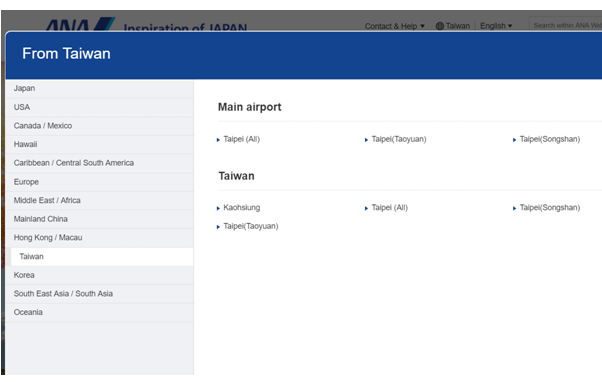Select Europe region
602x382 pixels.
tap(99, 182)
